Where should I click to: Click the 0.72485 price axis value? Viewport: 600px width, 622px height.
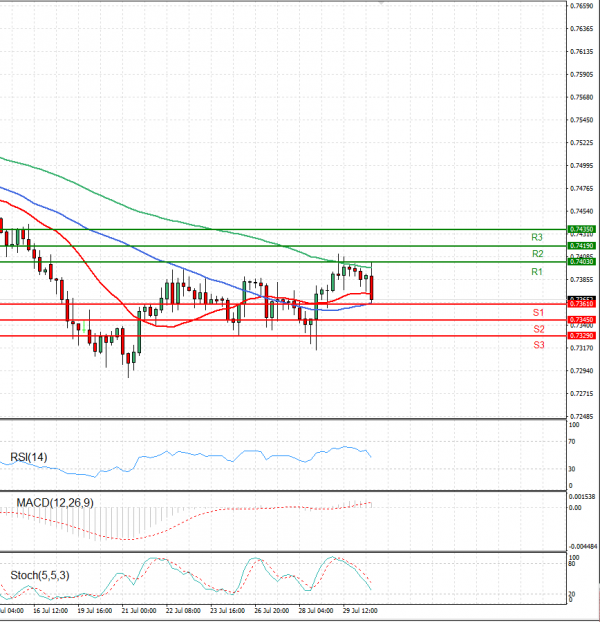582,417
